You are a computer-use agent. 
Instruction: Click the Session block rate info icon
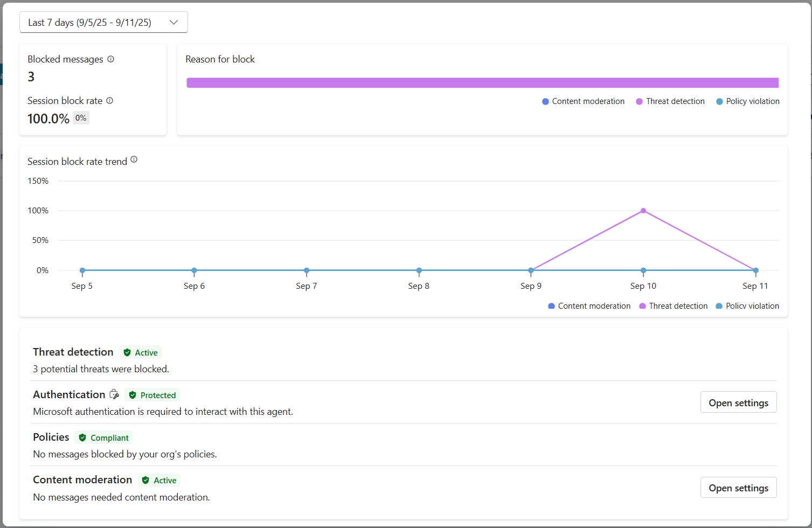point(110,101)
